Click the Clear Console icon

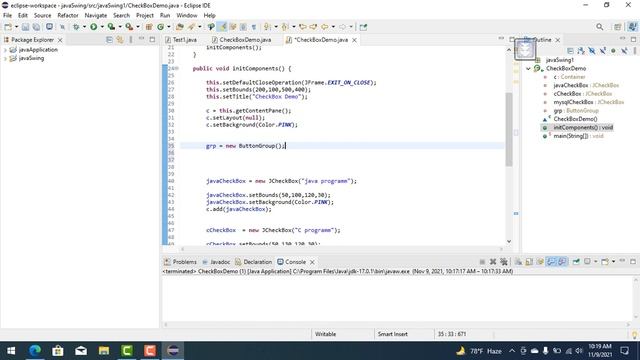[518, 262]
